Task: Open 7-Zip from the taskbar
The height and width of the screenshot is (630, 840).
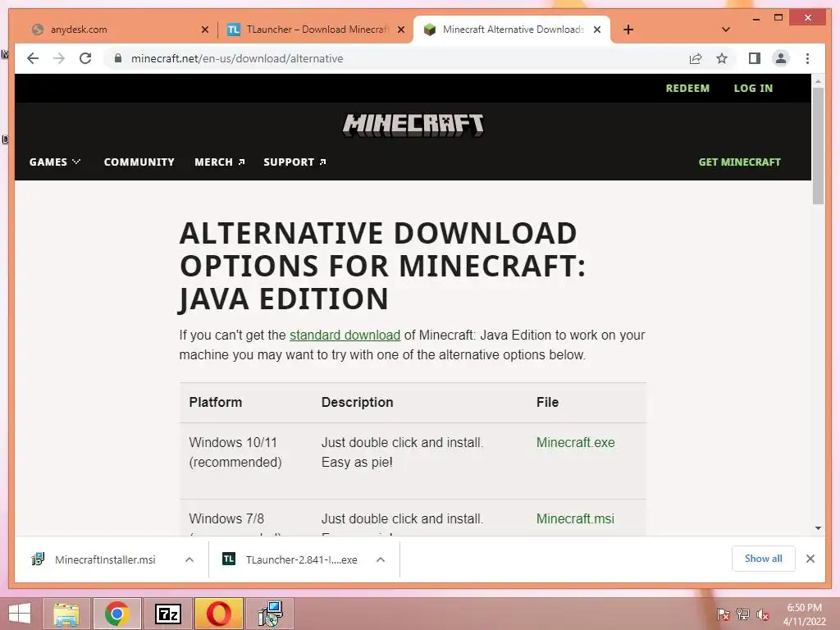Action: 168,614
